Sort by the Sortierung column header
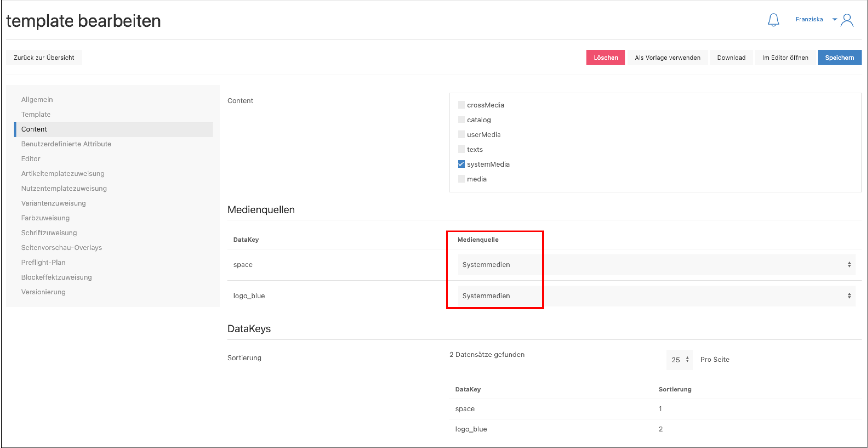This screenshot has height=448, width=868. coord(674,389)
